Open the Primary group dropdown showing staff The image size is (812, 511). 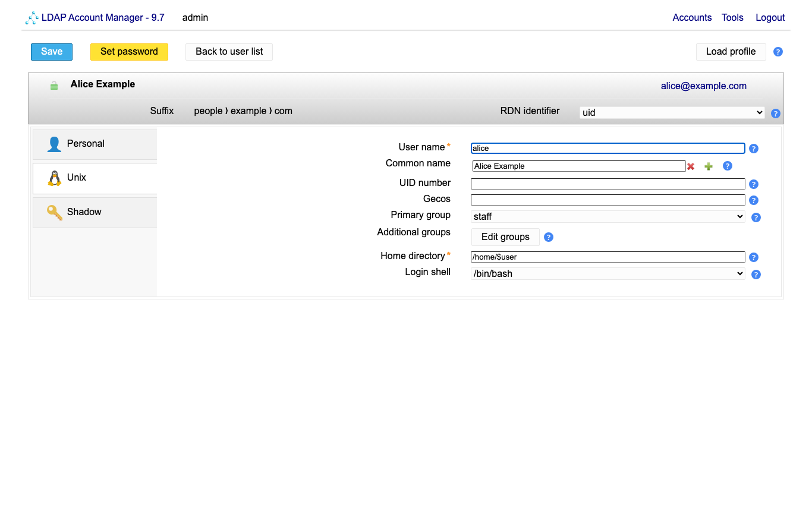tap(608, 217)
